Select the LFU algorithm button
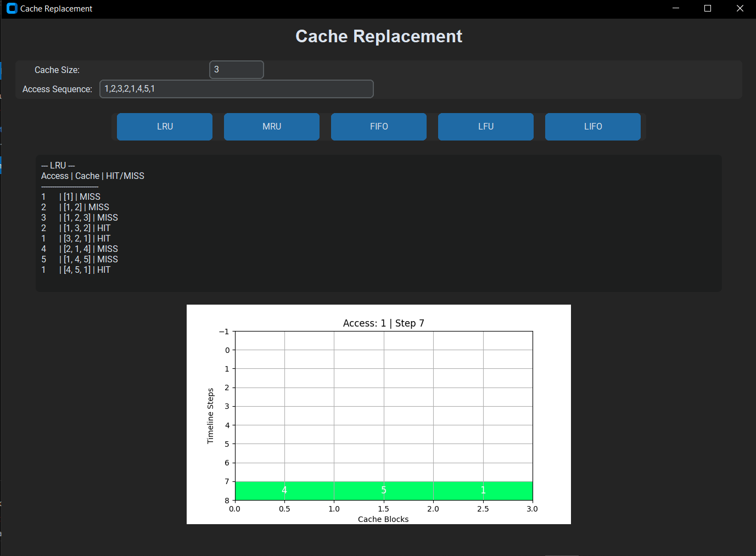Screen dimensions: 756x556 pyautogui.click(x=486, y=127)
